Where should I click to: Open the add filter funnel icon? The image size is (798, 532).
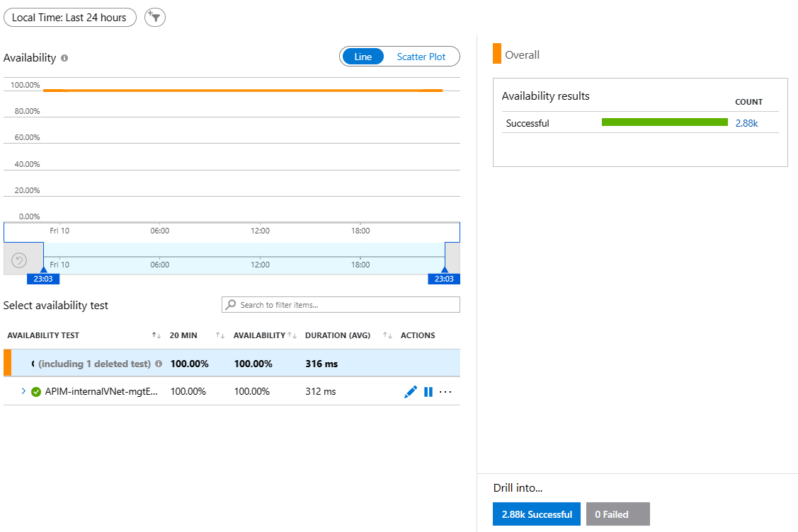click(154, 17)
